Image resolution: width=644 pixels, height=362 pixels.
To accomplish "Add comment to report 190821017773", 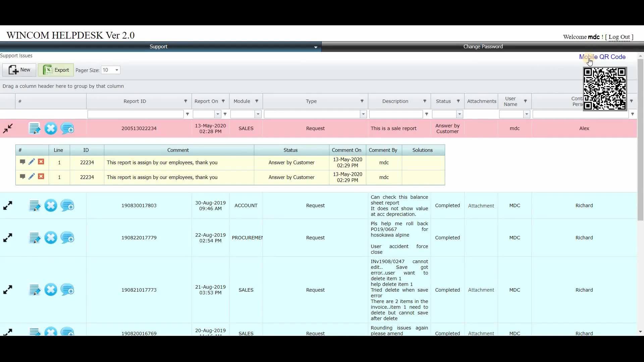I will pyautogui.click(x=67, y=290).
